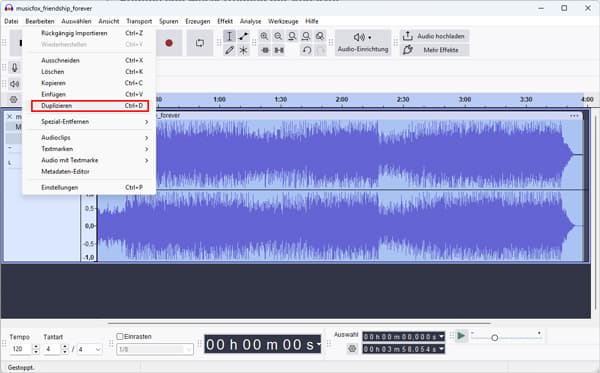This screenshot has height=373, width=600.
Task: Click the 3:00 mark on timeline ruler
Action: (465, 99)
